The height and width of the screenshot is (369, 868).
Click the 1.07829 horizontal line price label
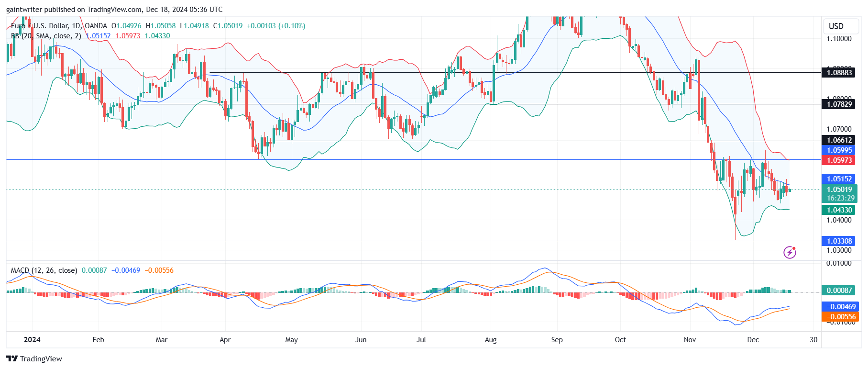tap(839, 104)
